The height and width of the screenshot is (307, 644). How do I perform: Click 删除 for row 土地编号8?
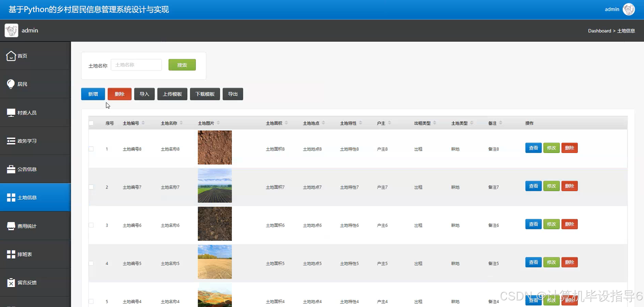570,148
